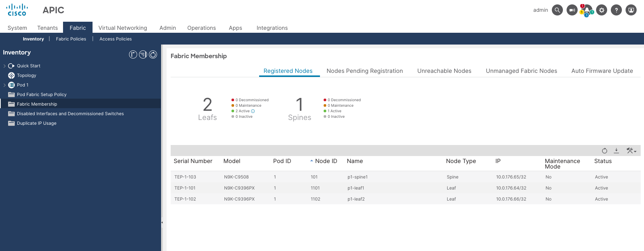The width and height of the screenshot is (644, 251).
Task: Open the help question mark icon
Action: click(616, 10)
